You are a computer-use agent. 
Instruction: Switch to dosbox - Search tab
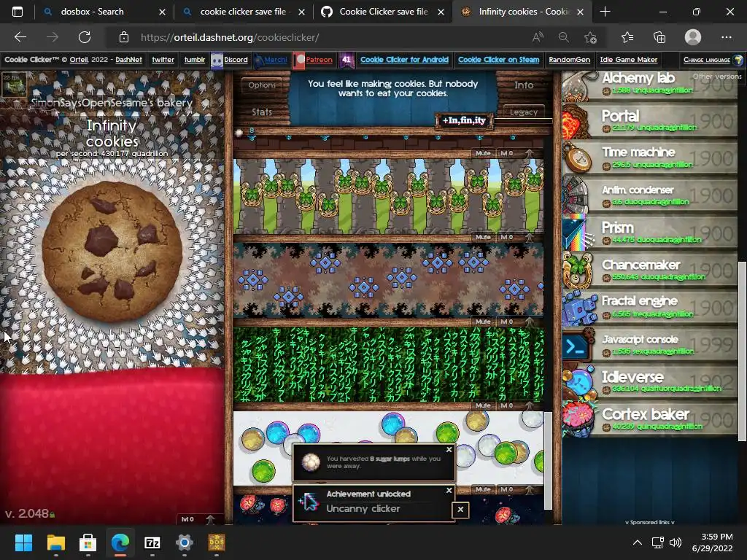tap(104, 12)
